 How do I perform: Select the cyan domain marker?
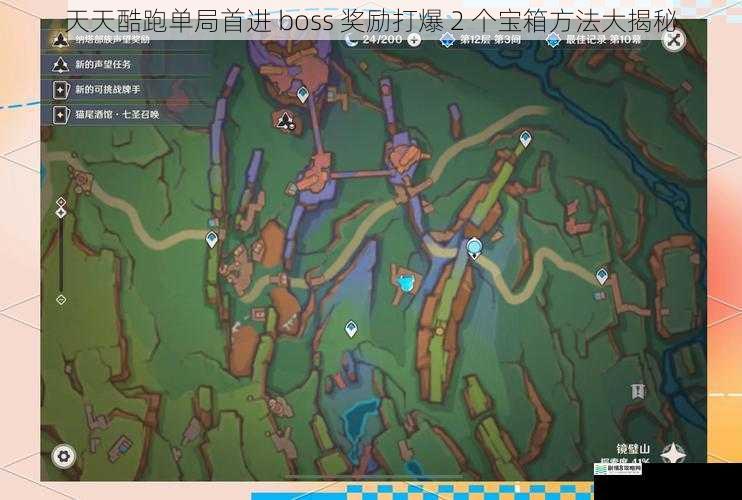point(406,283)
